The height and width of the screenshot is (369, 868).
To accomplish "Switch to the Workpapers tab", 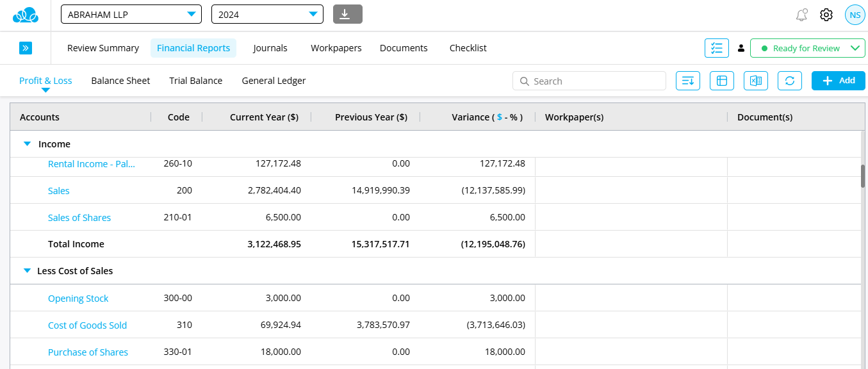I will pos(336,48).
